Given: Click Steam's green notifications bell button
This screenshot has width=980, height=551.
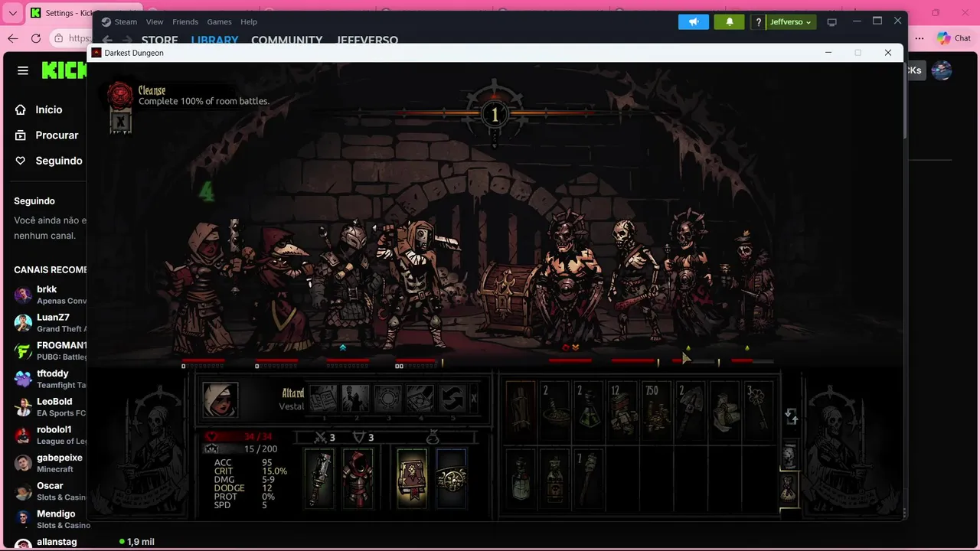Looking at the screenshot, I should point(730,22).
